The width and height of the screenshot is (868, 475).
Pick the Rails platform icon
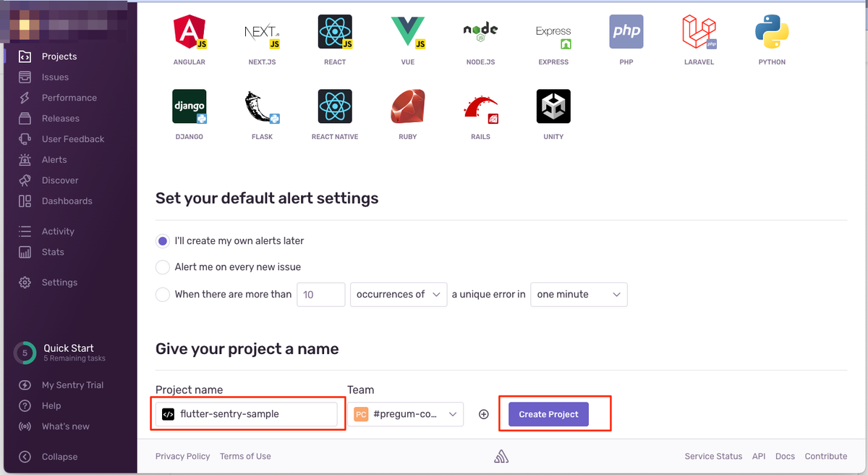coord(480,106)
